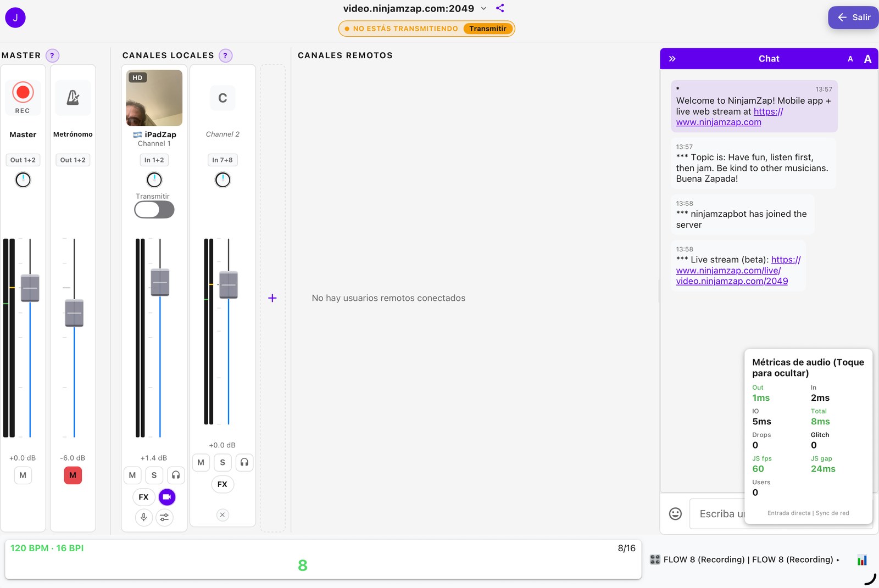Open the audio metrics bar chart icon
879x588 pixels.
(862, 560)
